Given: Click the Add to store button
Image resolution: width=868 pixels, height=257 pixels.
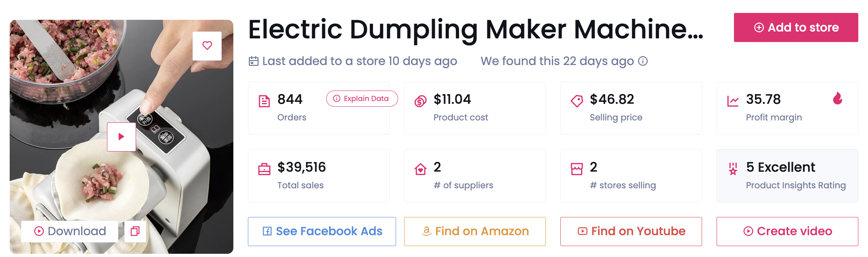Looking at the screenshot, I should point(796,27).
